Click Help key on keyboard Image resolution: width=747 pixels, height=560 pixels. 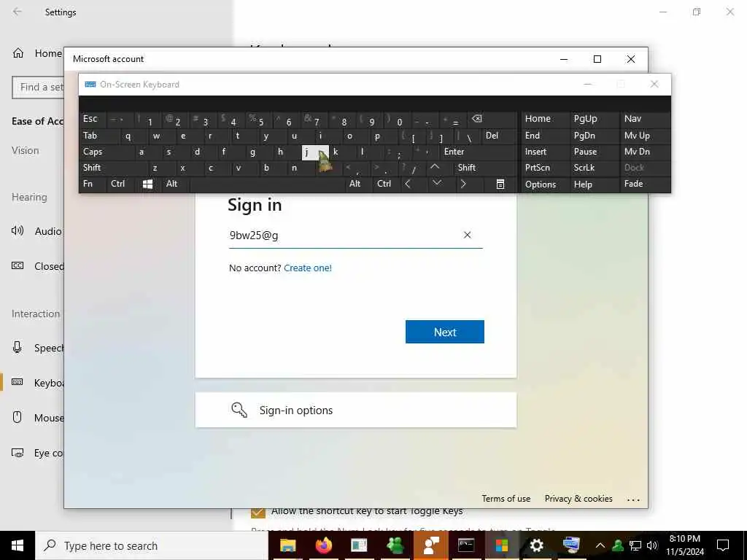click(594, 184)
